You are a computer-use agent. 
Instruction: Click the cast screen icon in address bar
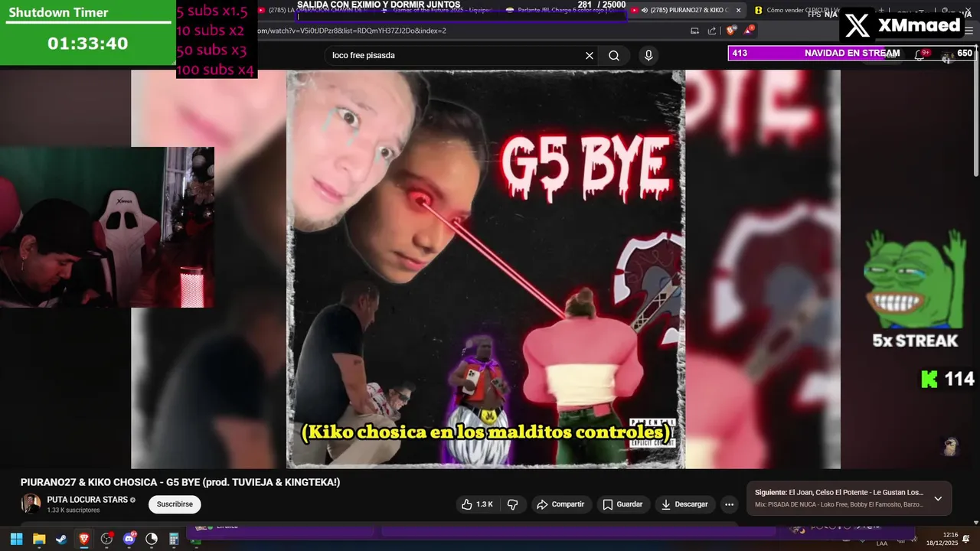[x=694, y=31]
